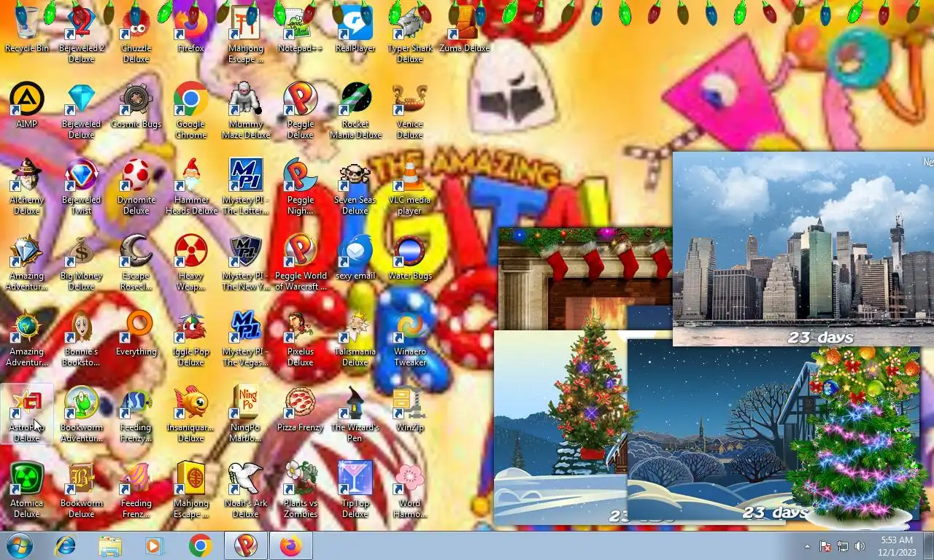Select the Escape Rosecliff moon icon
The height and width of the screenshot is (560, 934).
tap(136, 262)
